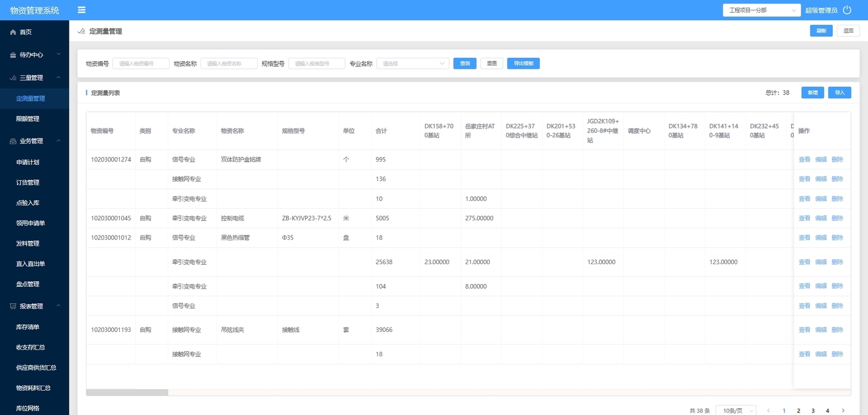The image size is (868, 415).
Task: Click 编辑 for the 控制电缆 row
Action: click(x=821, y=219)
